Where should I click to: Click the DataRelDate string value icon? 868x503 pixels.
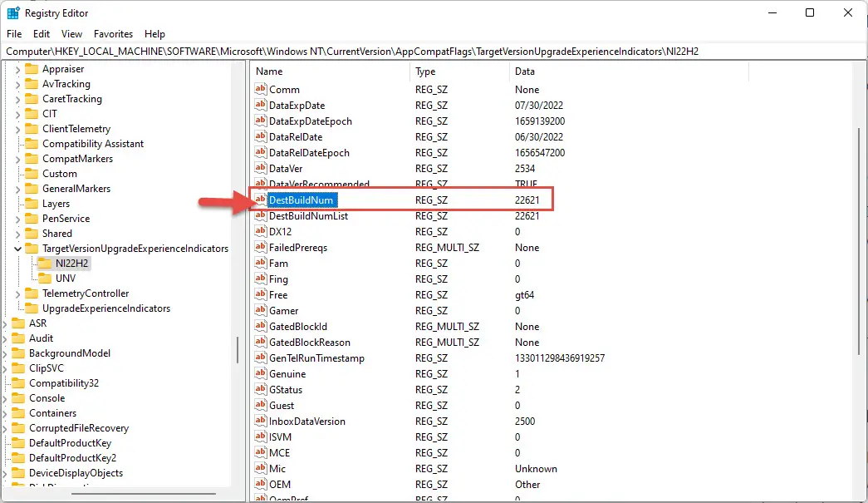click(x=261, y=136)
